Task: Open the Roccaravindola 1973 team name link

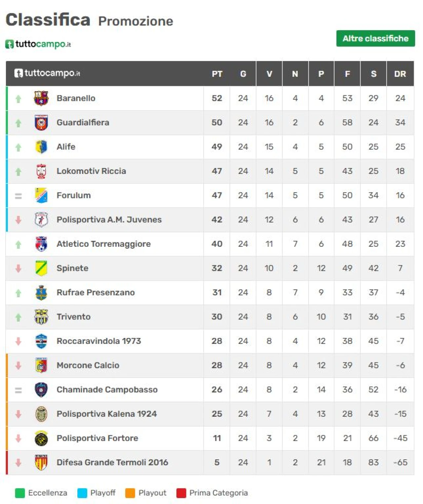Action: click(x=99, y=341)
